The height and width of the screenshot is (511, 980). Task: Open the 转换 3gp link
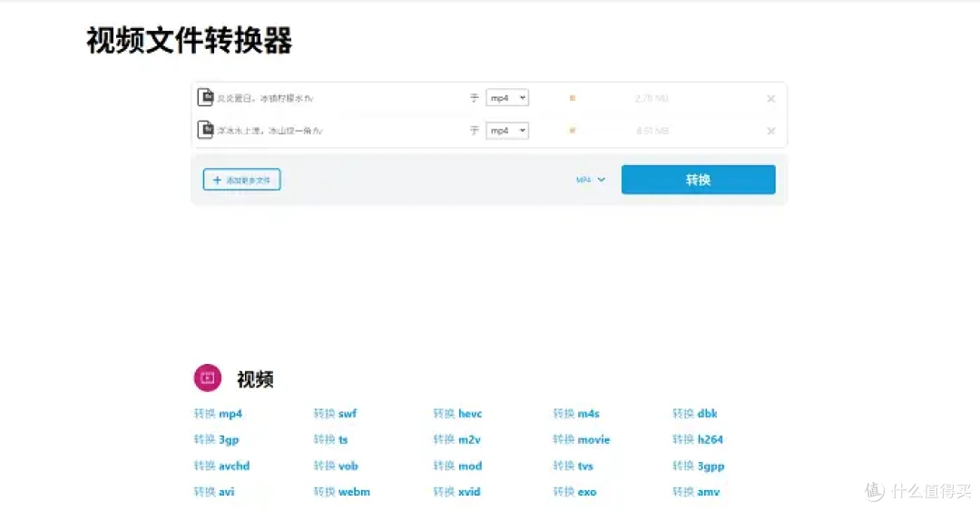tap(216, 439)
